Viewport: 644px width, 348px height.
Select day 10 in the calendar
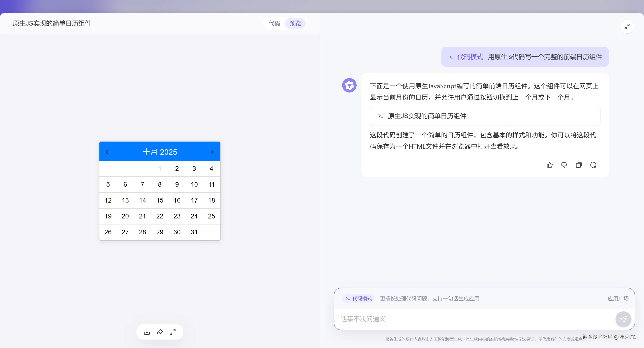coord(194,185)
